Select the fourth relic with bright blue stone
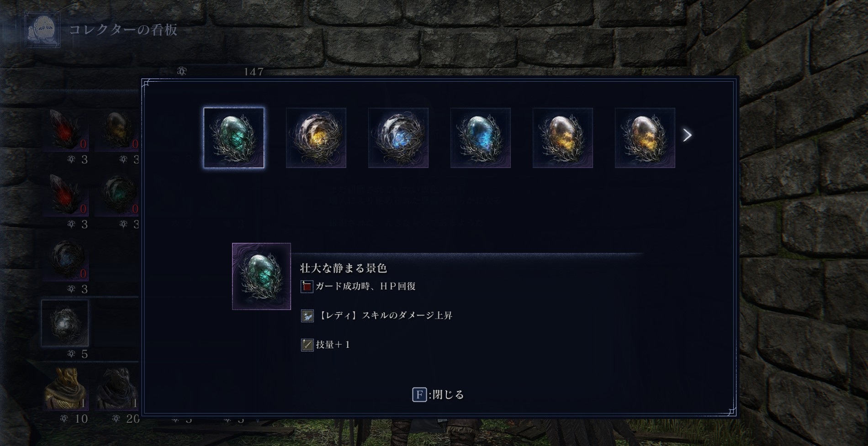 481,138
